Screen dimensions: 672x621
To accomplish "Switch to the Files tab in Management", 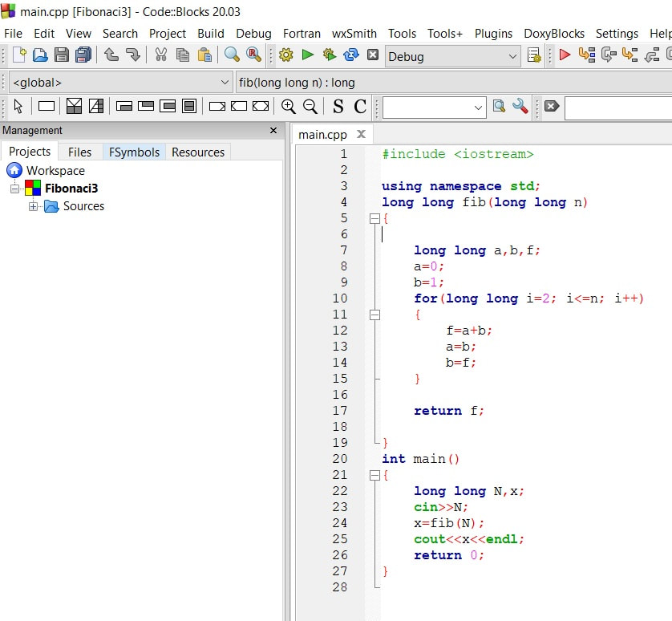I will click(x=79, y=152).
